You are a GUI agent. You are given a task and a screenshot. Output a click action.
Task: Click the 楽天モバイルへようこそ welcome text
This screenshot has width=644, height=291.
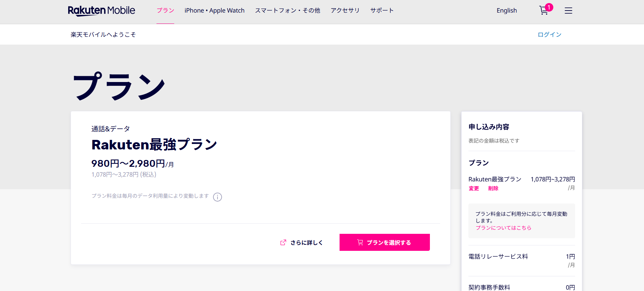coord(103,34)
